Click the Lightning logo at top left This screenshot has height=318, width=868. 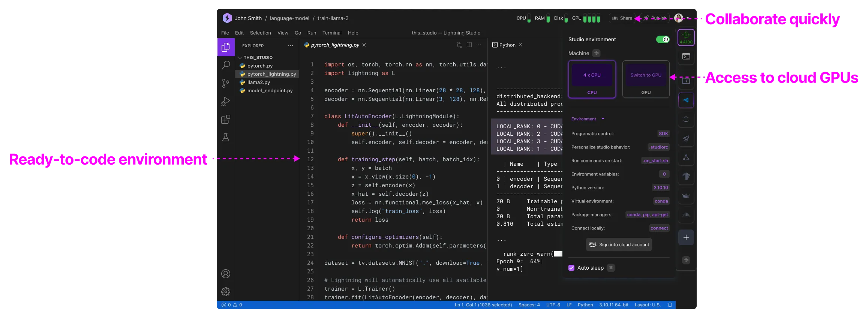(x=227, y=18)
